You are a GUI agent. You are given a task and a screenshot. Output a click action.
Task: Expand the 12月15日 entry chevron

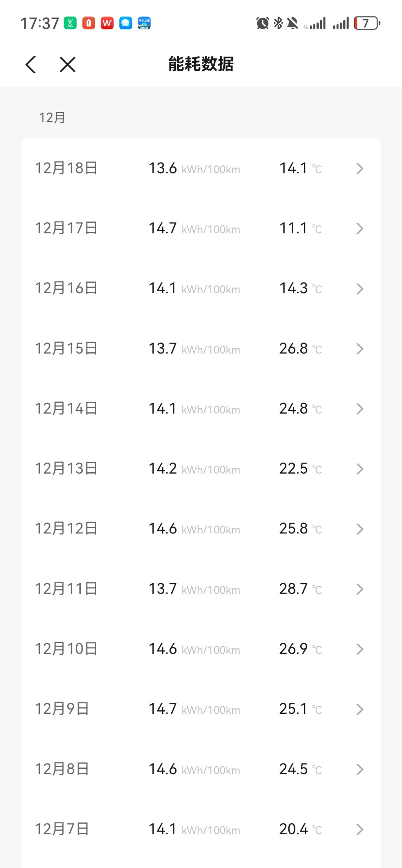pos(360,349)
